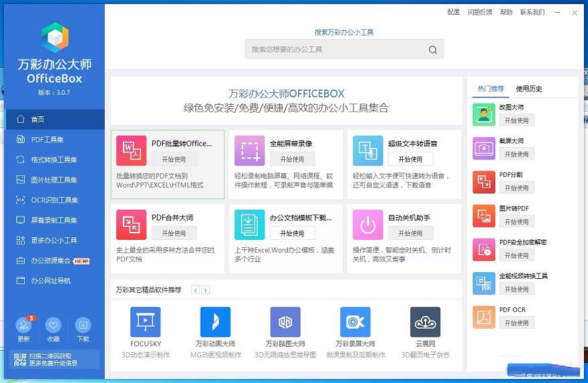The width and height of the screenshot is (588, 383).
Task: Click the PDF批量转Office tool icon
Action: [x=132, y=151]
